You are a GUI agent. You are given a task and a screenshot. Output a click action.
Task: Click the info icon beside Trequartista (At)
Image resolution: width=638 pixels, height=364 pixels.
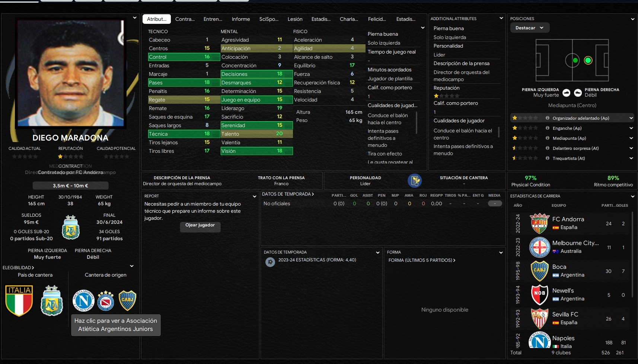[x=548, y=158]
